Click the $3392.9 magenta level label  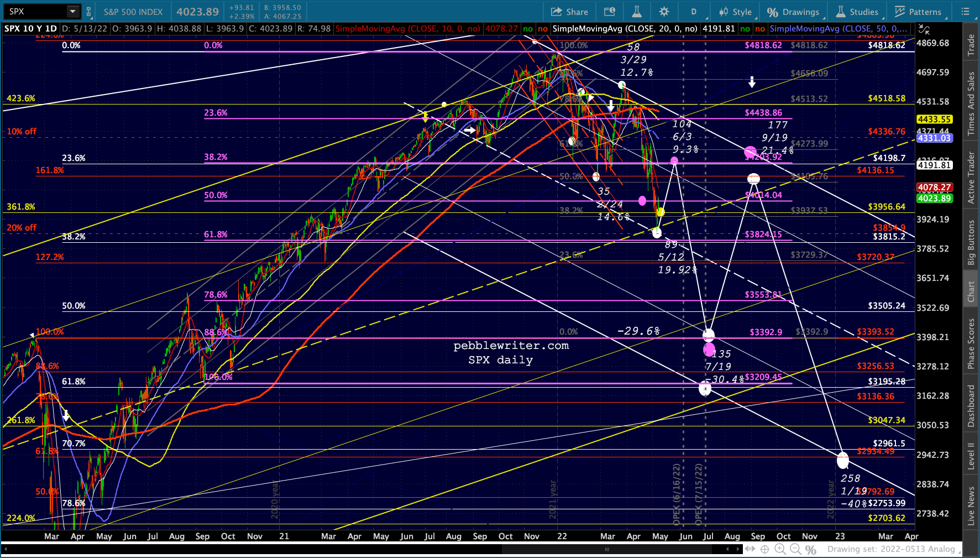pos(766,332)
